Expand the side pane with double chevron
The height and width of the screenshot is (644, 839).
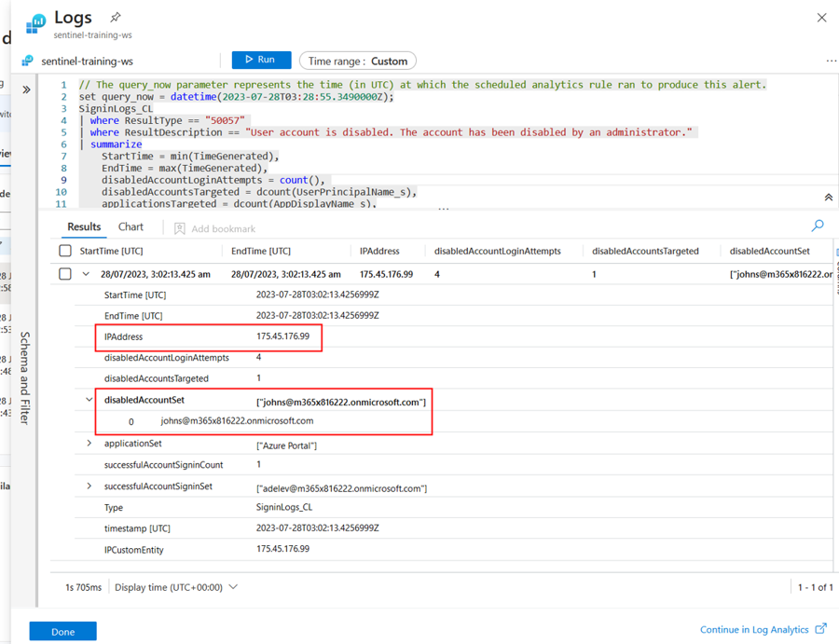[x=26, y=89]
